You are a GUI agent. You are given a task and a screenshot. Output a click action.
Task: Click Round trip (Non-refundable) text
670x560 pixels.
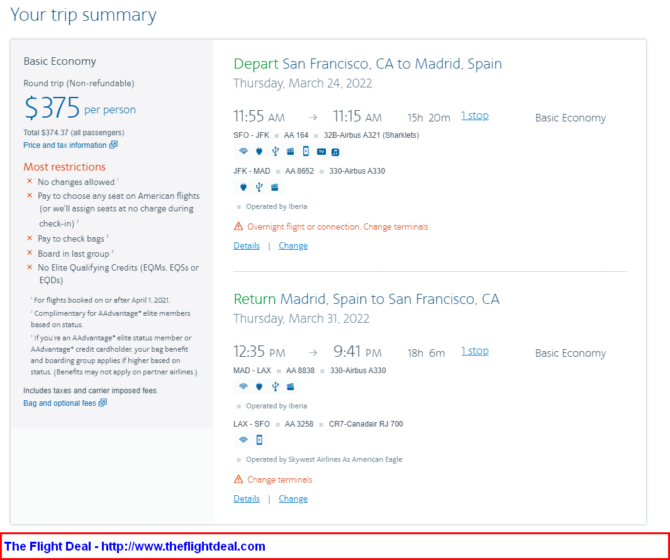point(79,83)
